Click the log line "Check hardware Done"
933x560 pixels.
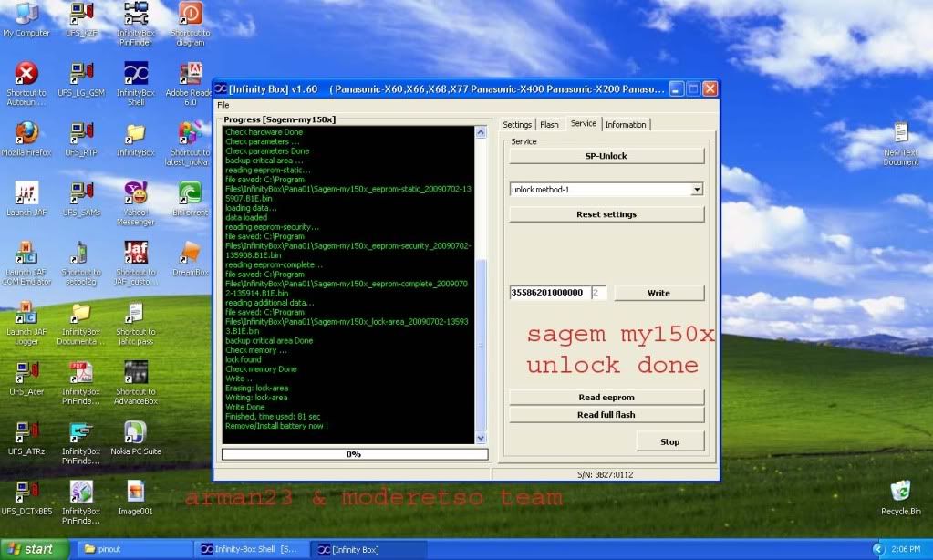click(264, 132)
